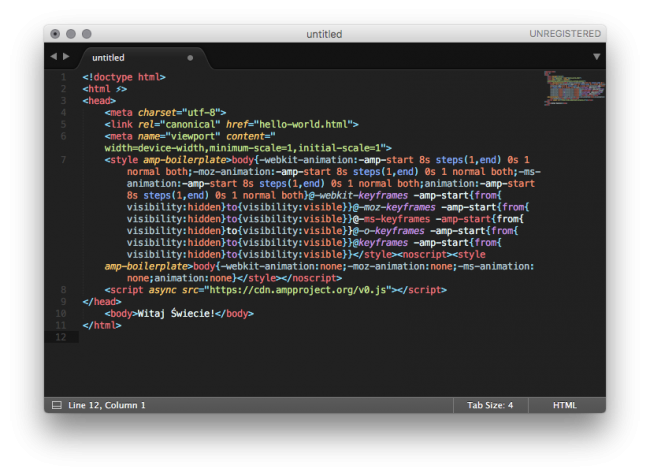Click hello-world.html href value
650x476 pixels.
303,124
